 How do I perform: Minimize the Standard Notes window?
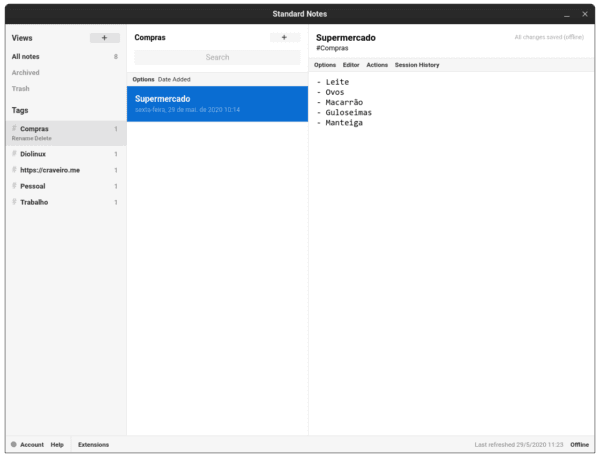(567, 14)
